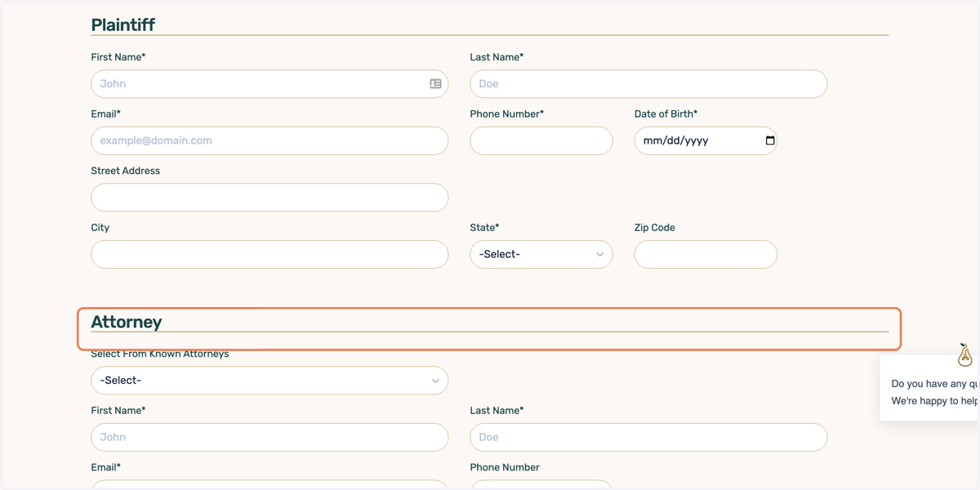This screenshot has height=490, width=980.
Task: Click the Plaintiff Last Name field
Action: [648, 84]
